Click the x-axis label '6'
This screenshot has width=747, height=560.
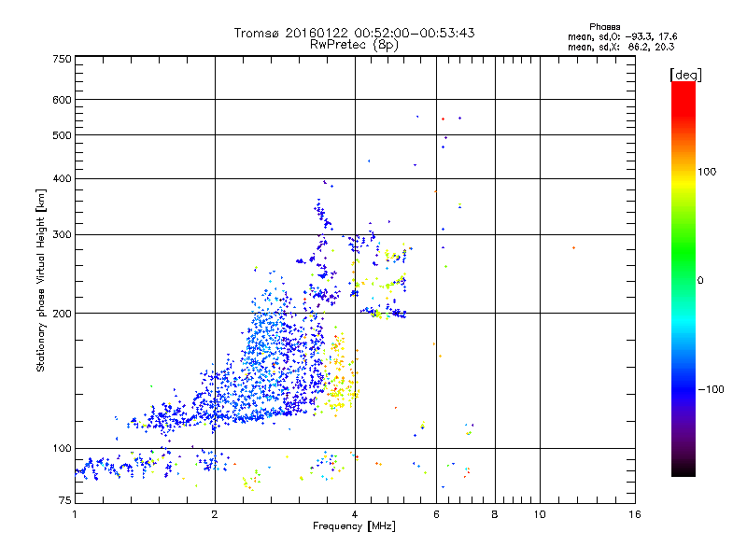pyautogui.click(x=436, y=514)
